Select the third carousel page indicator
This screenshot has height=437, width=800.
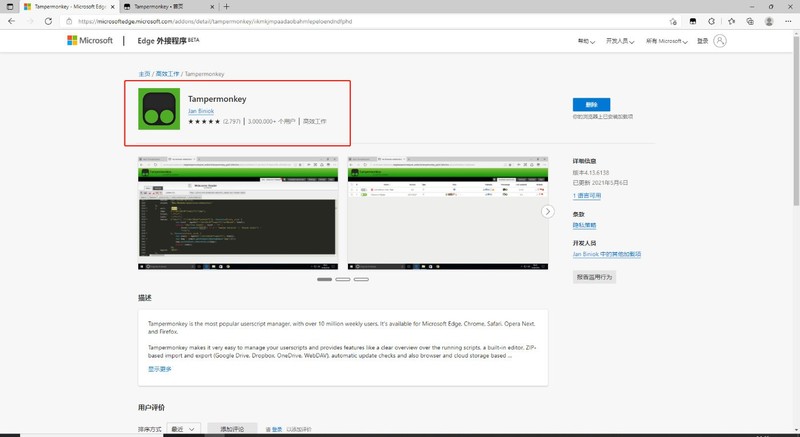tap(361, 279)
